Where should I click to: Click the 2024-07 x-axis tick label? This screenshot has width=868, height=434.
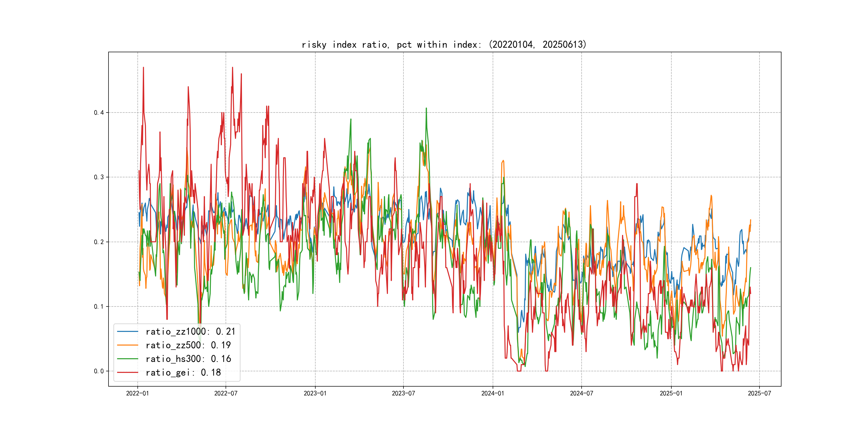tap(581, 393)
